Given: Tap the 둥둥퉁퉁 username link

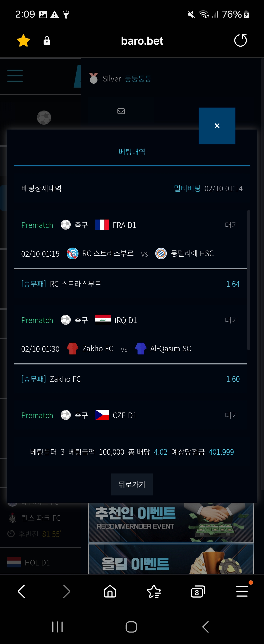Looking at the screenshot, I should [x=138, y=79].
